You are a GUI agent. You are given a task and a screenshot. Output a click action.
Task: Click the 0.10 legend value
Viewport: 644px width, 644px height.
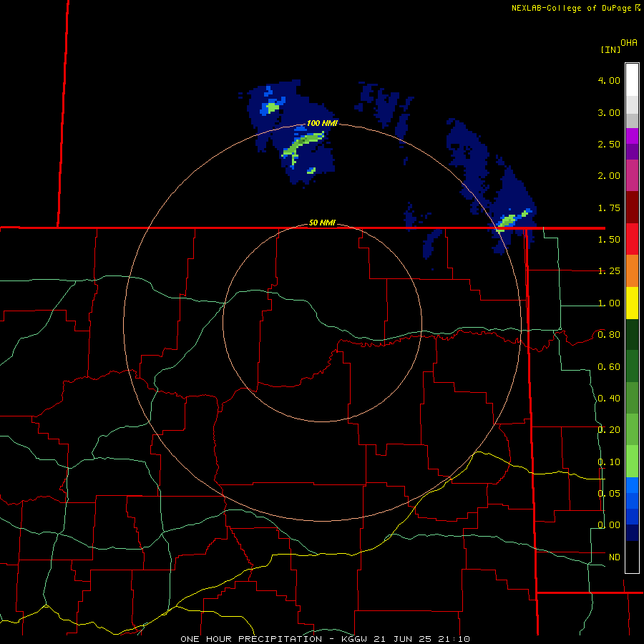click(x=609, y=462)
